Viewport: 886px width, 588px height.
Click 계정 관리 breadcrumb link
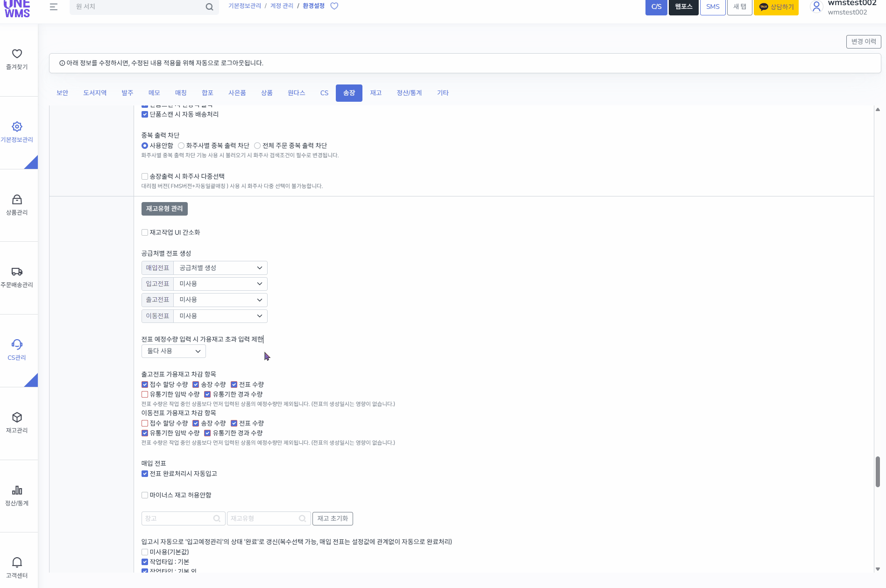coord(282,6)
